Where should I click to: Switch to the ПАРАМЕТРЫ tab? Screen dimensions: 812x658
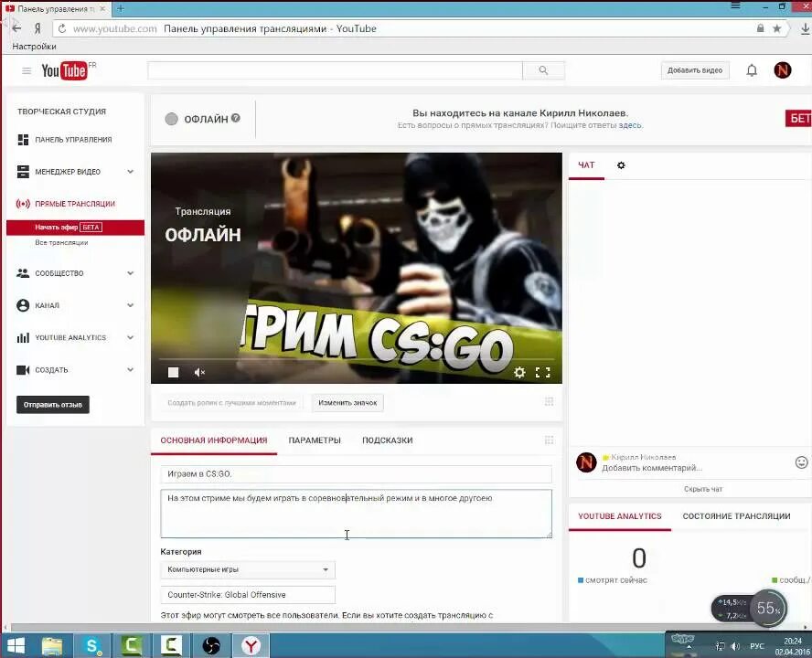[315, 440]
